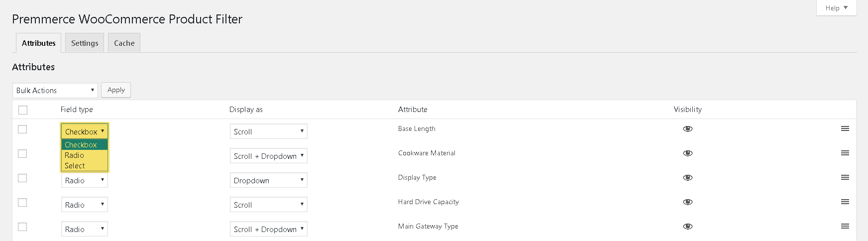
Task: Click drag handle icon for Base Length row
Action: pyautogui.click(x=845, y=128)
